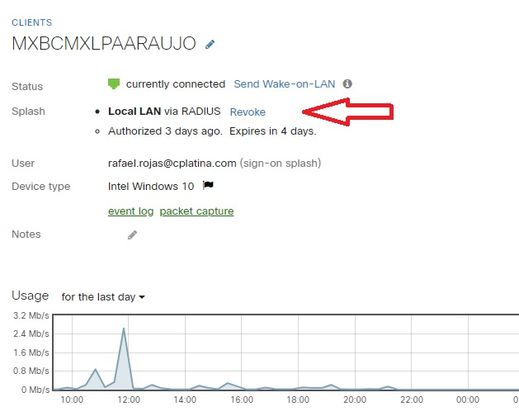Click the 10:00 label on usage axis
Viewport: 519px width, 417px height.
coord(72,400)
